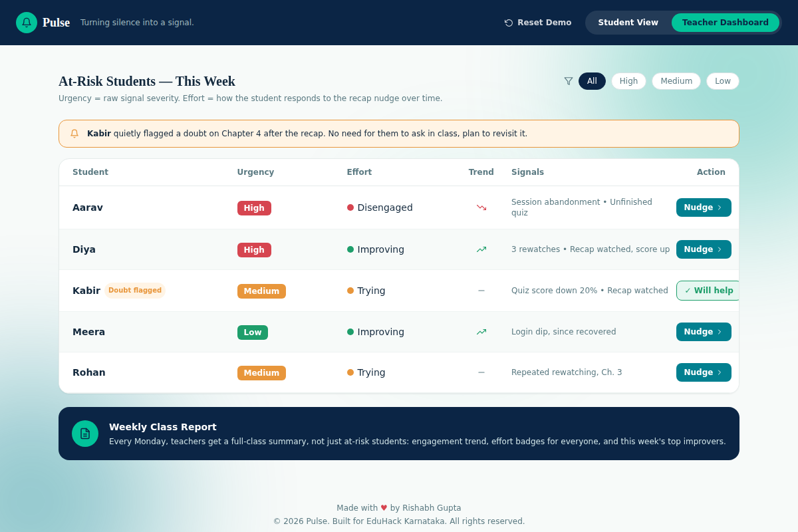
Task: Click Aarav's High urgency badge
Action: (x=254, y=208)
